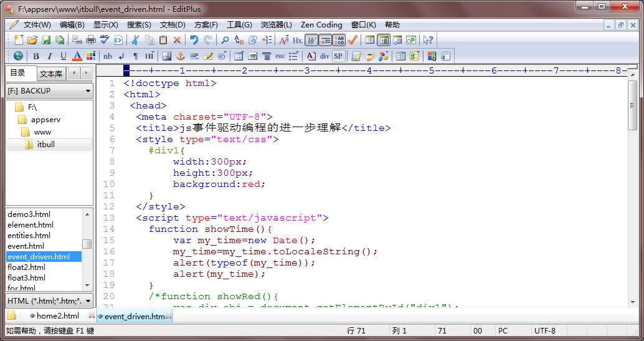Toggle the directory window panel button
The width and height of the screenshot is (644, 341).
click(384, 40)
